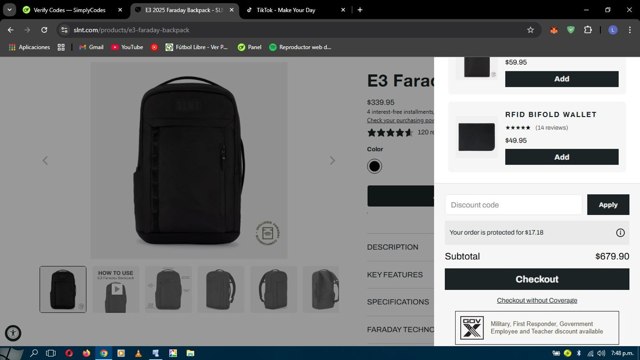View the wallet's 14 reviews

(x=551, y=128)
